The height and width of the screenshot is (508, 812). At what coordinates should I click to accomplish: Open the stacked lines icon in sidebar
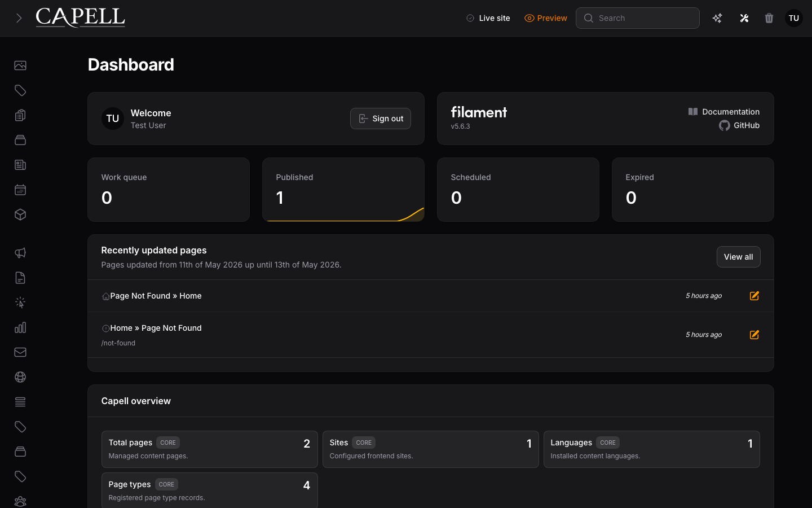(20, 402)
